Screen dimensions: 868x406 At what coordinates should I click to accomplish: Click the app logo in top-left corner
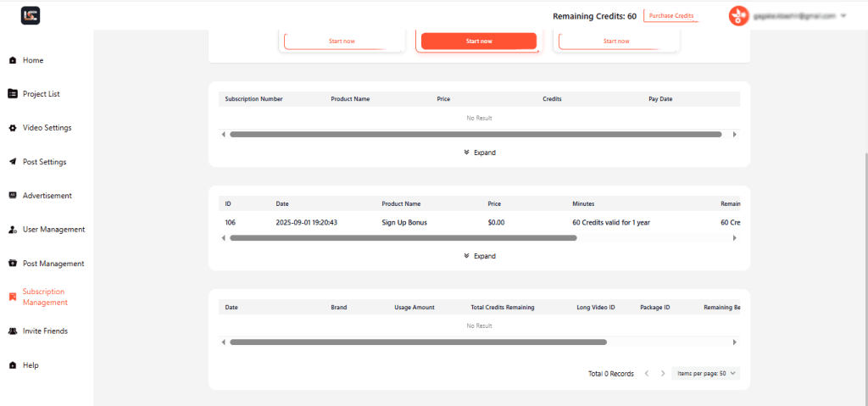point(31,15)
